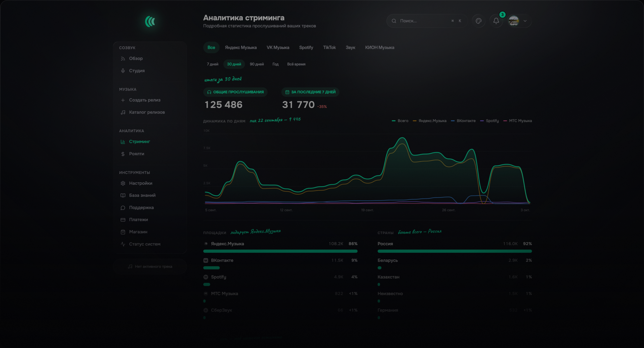Focus the Поиск search field
Viewport: 644px width, 348px height.
pos(426,21)
